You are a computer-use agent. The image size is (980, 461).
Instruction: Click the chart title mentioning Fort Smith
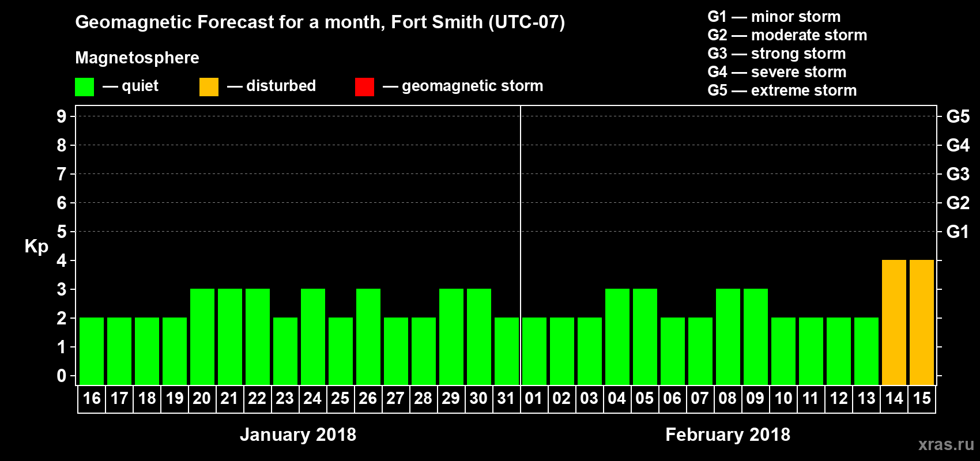coord(320,22)
